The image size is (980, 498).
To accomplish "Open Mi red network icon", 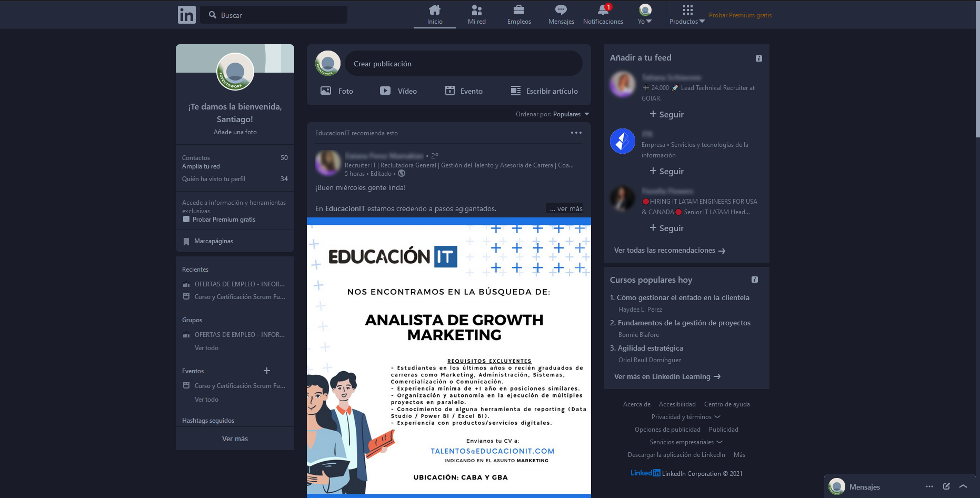I will tap(477, 15).
